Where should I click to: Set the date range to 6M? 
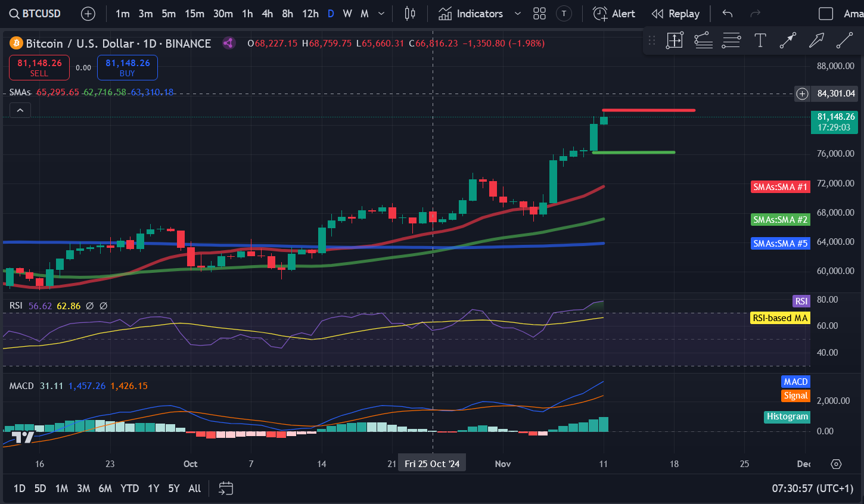105,489
